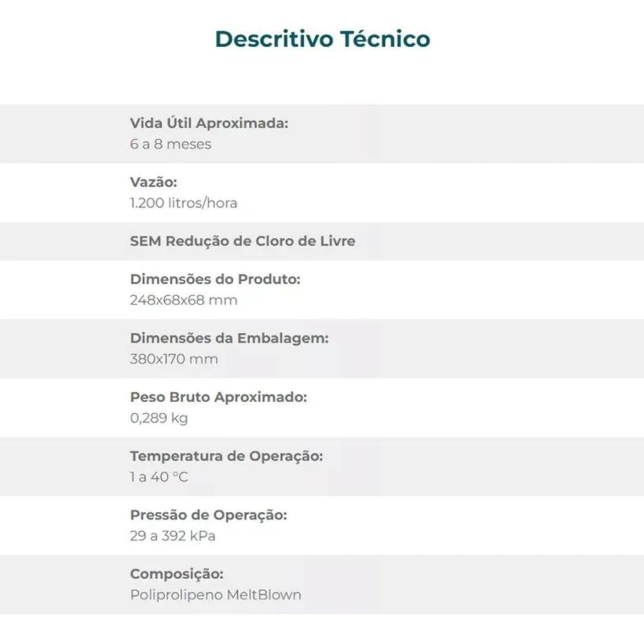
Task: Select the Temperatura de Operação label
Action: 226,457
